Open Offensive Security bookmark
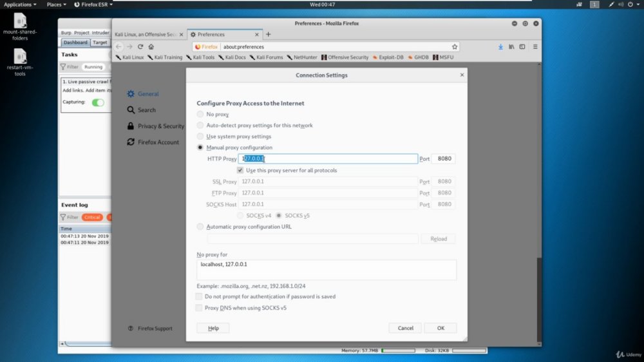Image resolution: width=644 pixels, height=362 pixels. pyautogui.click(x=345, y=57)
